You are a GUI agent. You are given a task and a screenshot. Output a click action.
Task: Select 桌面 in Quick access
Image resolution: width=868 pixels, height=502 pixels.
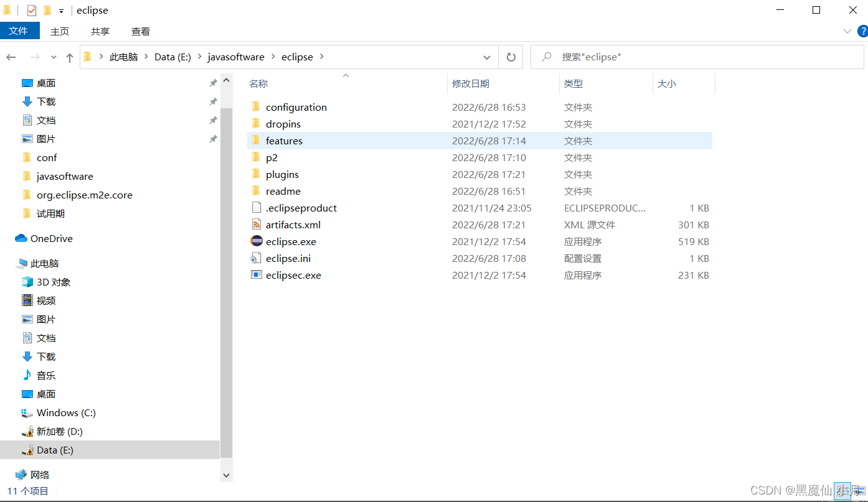[46, 83]
